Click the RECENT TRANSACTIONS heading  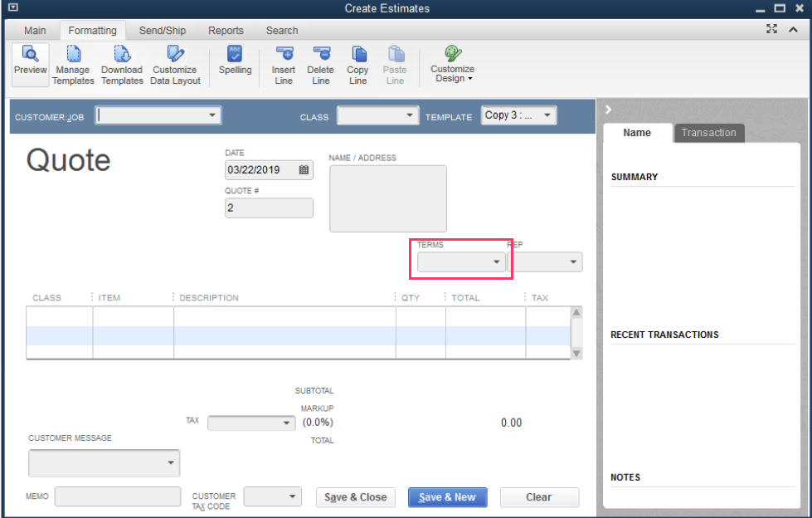[x=664, y=335]
